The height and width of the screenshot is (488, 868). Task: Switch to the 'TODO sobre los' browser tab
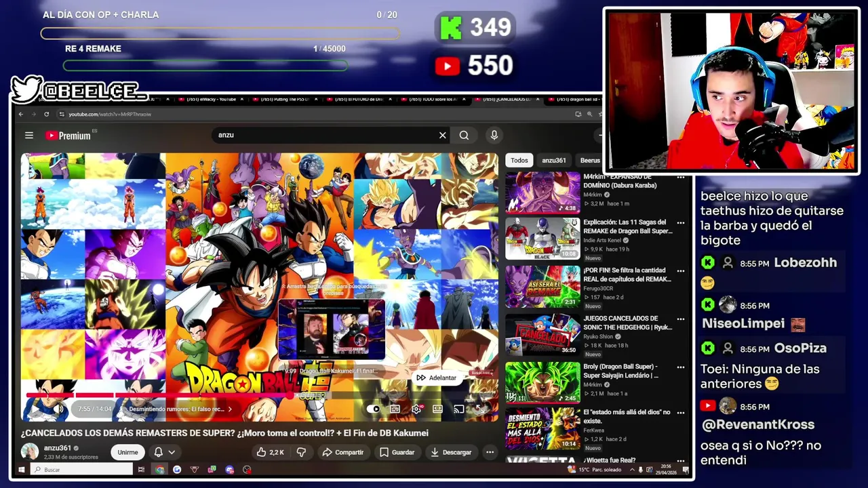pos(434,100)
